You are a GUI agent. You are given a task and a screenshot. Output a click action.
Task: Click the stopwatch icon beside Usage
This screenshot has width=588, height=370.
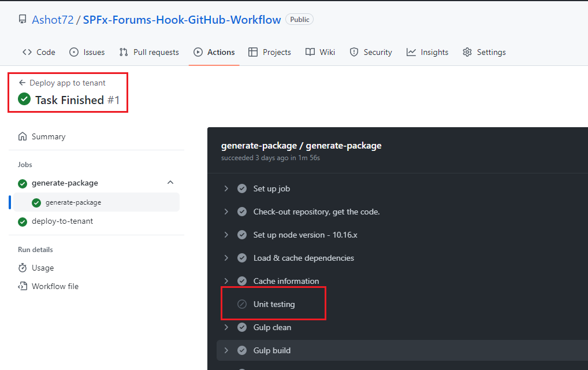point(23,268)
